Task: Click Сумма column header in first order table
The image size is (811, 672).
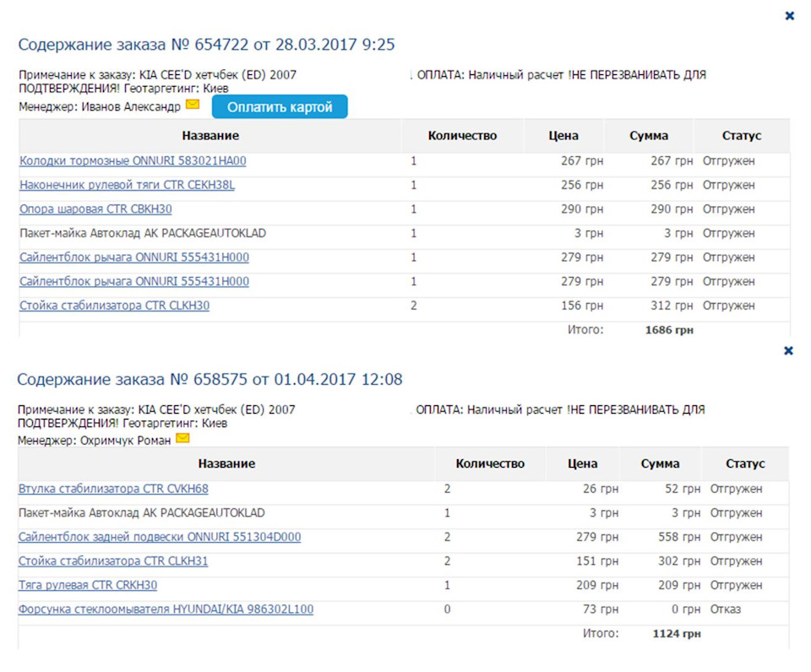Action: [649, 136]
